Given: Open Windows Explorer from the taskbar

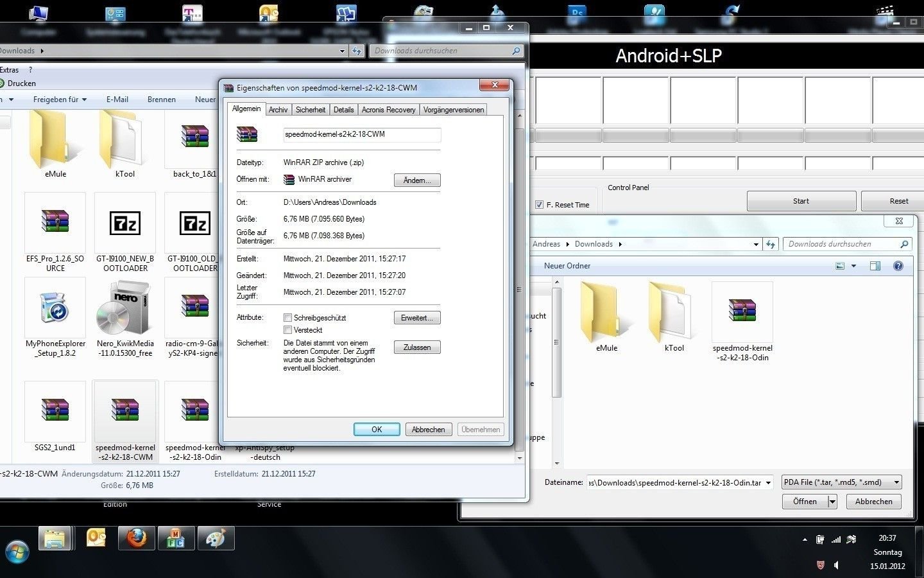Looking at the screenshot, I should tap(55, 538).
